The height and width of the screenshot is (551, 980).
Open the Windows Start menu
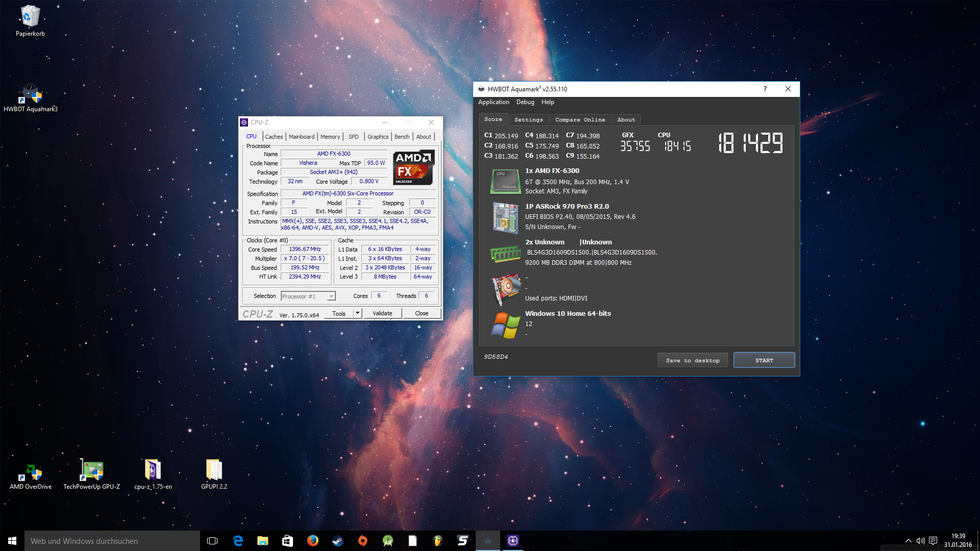click(12, 541)
